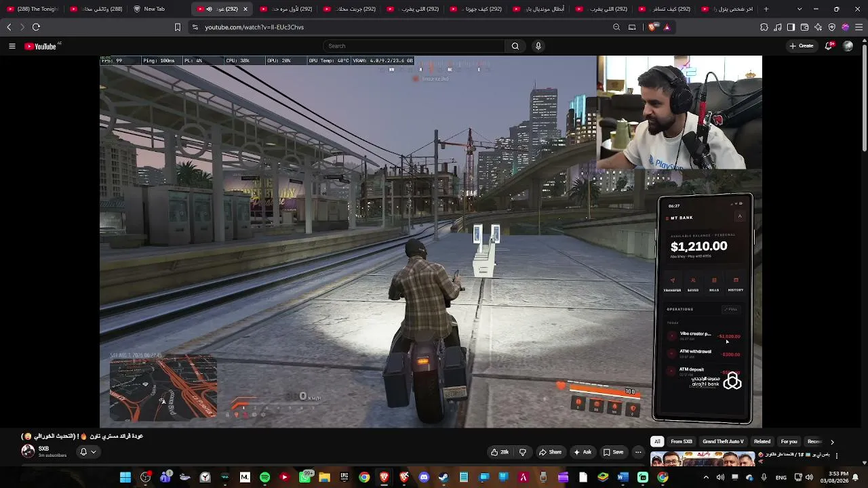Viewport: 868px width, 488px height.
Task: Like the video with 28k likes
Action: coord(500,452)
